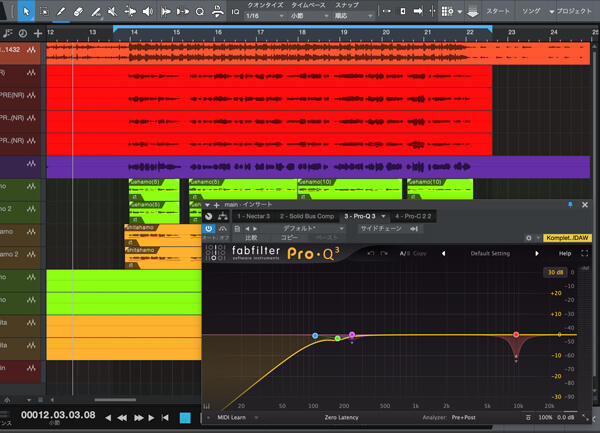Expand the insert window menu arrow
This screenshot has width=600, height=433.
(207, 205)
